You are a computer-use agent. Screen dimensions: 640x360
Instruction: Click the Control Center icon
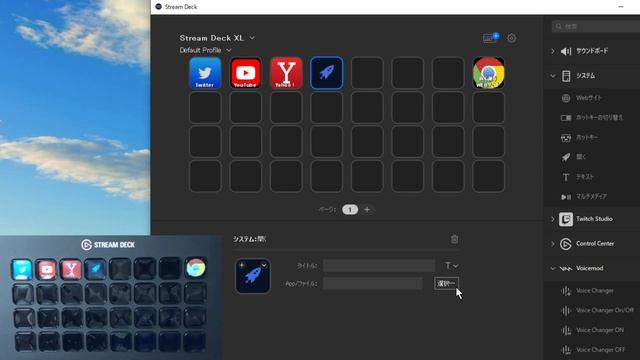tap(566, 244)
